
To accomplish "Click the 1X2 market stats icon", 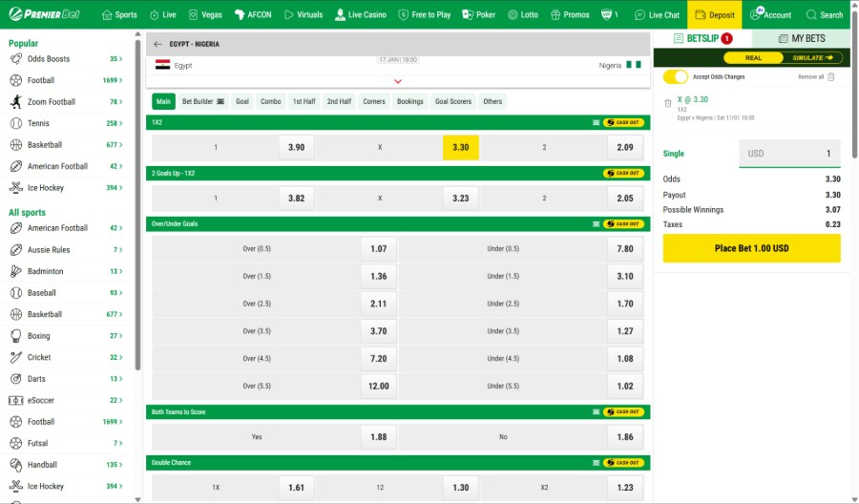I will [x=596, y=123].
